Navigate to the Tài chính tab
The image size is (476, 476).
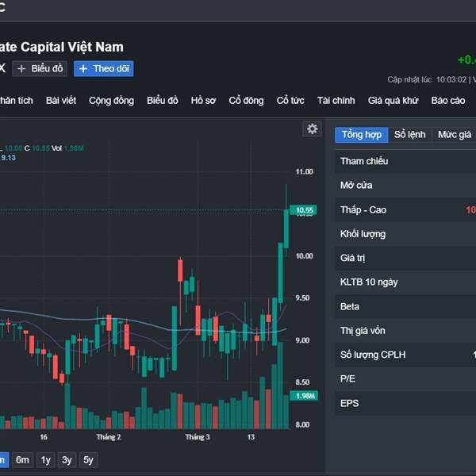click(336, 101)
